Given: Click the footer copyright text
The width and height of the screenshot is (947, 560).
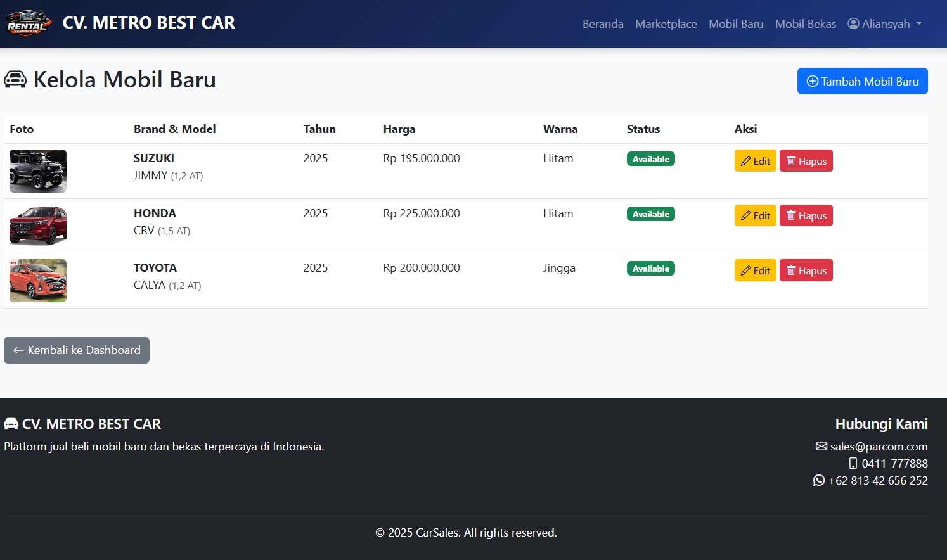Looking at the screenshot, I should point(466,533).
